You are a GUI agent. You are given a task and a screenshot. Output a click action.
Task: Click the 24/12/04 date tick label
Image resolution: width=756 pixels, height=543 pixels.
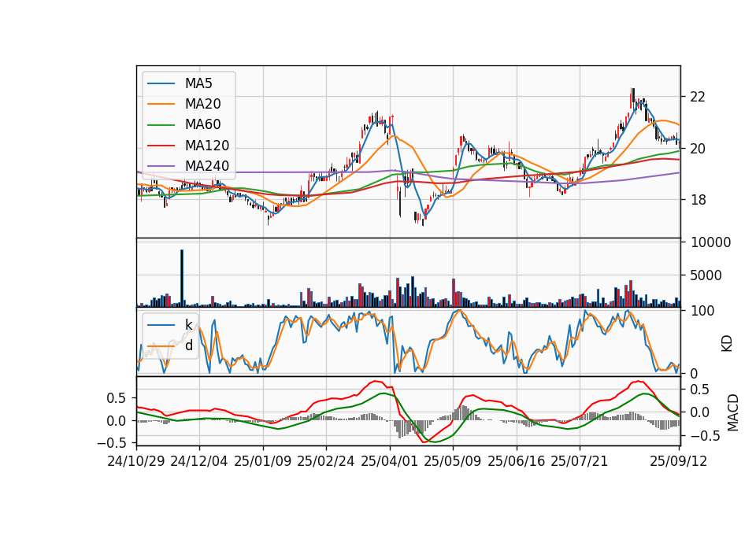pos(199,461)
